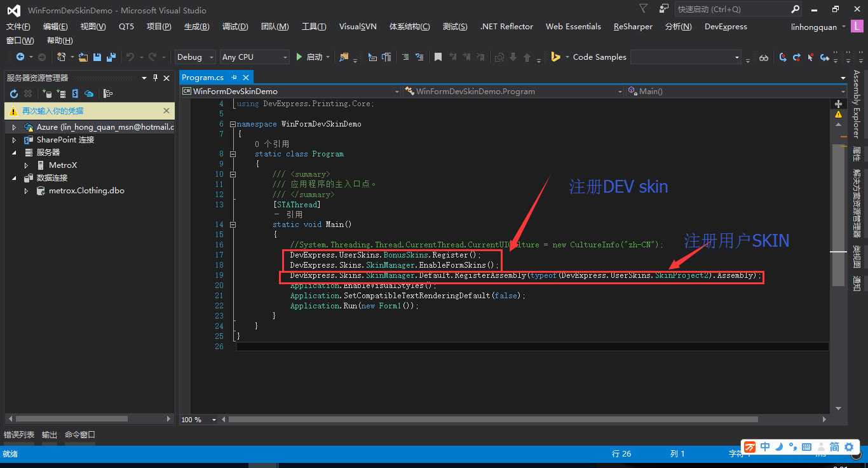
Task: Click the notifications filter flag icon
Action: pyautogui.click(x=644, y=9)
